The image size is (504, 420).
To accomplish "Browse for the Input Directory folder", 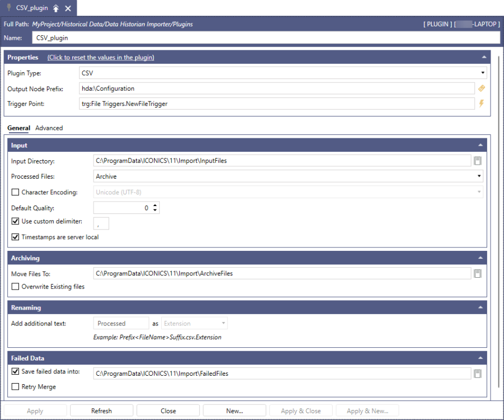I will (478, 161).
